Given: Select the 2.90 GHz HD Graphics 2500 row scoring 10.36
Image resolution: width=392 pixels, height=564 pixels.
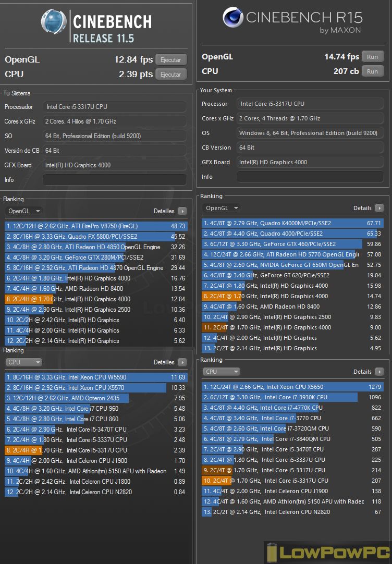Looking at the screenshot, I should pos(96,310).
